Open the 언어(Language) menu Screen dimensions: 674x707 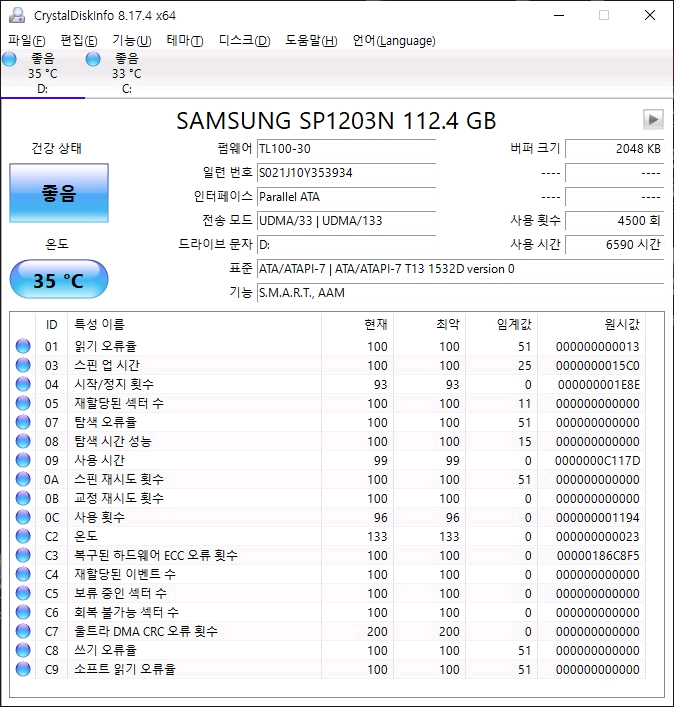tap(394, 41)
